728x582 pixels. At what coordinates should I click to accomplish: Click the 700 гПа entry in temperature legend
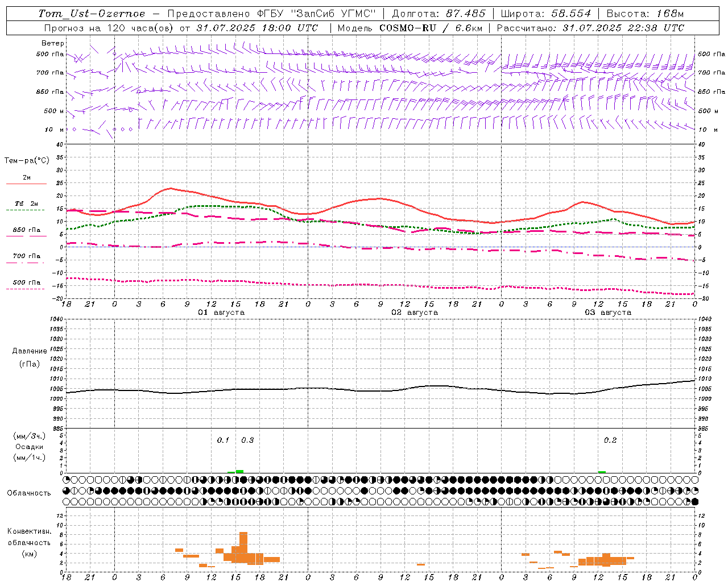tap(27, 256)
